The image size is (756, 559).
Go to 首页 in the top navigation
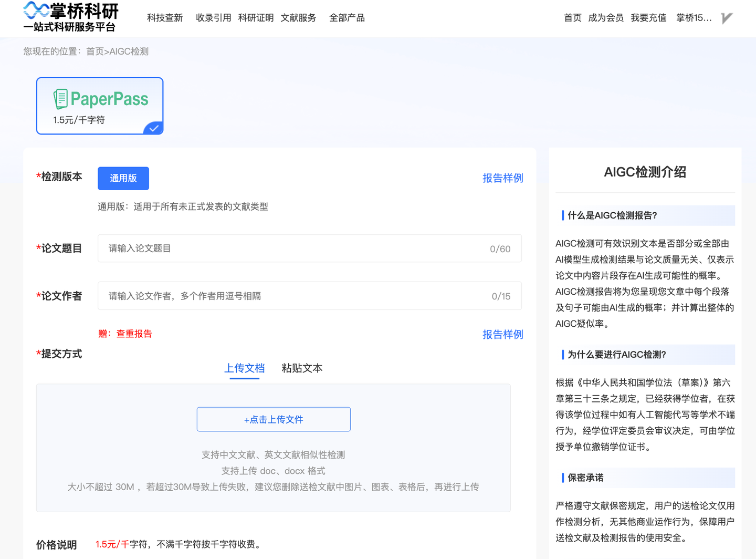coord(572,17)
